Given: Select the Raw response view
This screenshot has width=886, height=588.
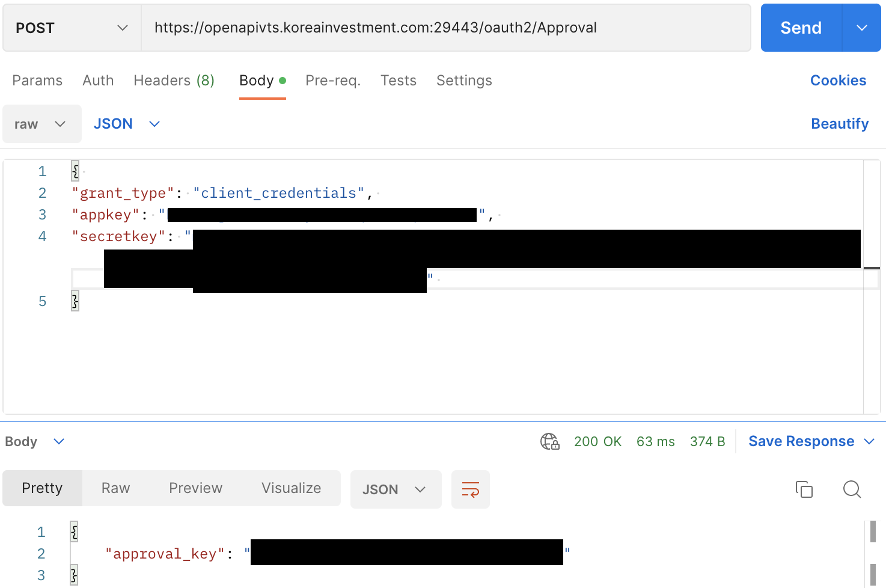Looking at the screenshot, I should click(115, 488).
